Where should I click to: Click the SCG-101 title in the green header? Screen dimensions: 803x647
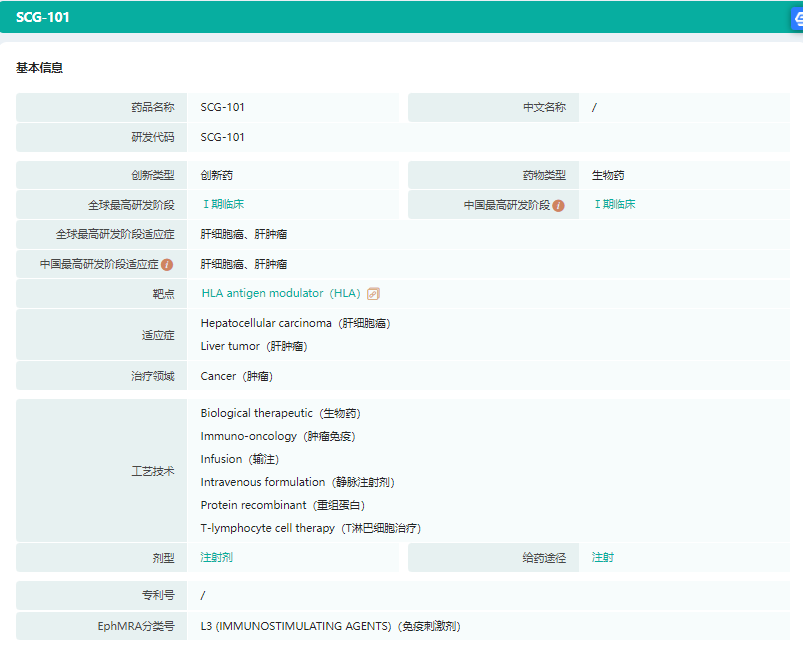pos(43,17)
